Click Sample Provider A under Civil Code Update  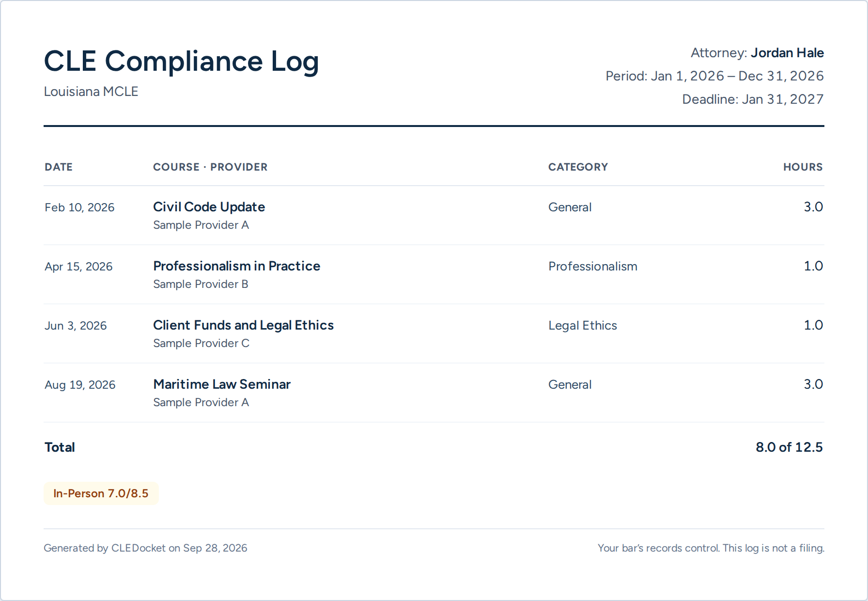coord(201,225)
